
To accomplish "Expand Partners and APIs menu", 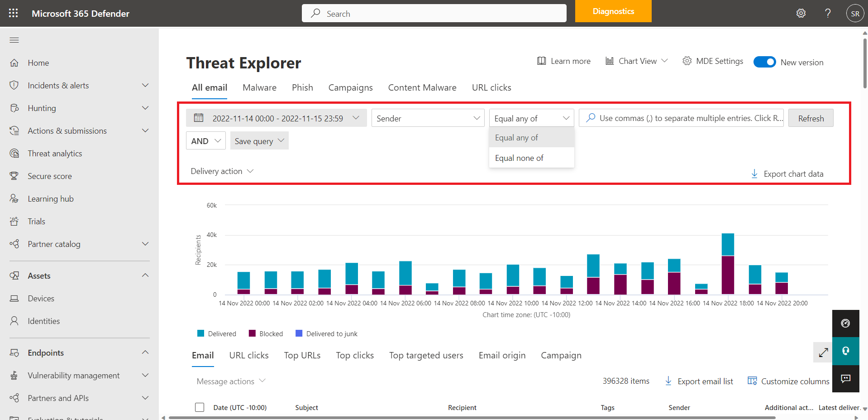I will tap(145, 398).
